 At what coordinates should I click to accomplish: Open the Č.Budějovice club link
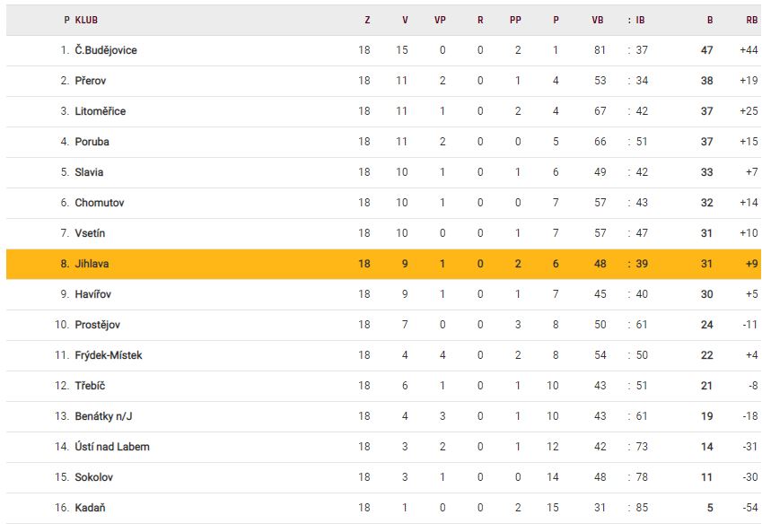[x=106, y=50]
